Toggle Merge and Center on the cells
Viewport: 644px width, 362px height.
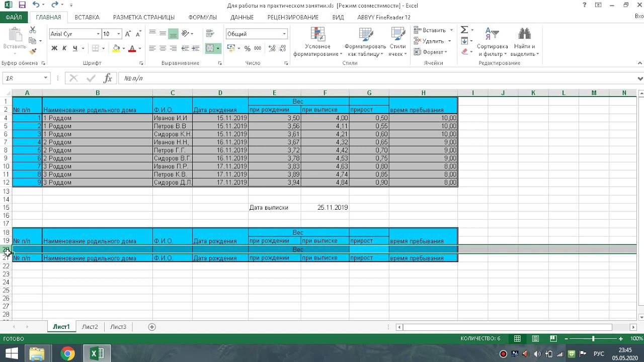point(210,48)
